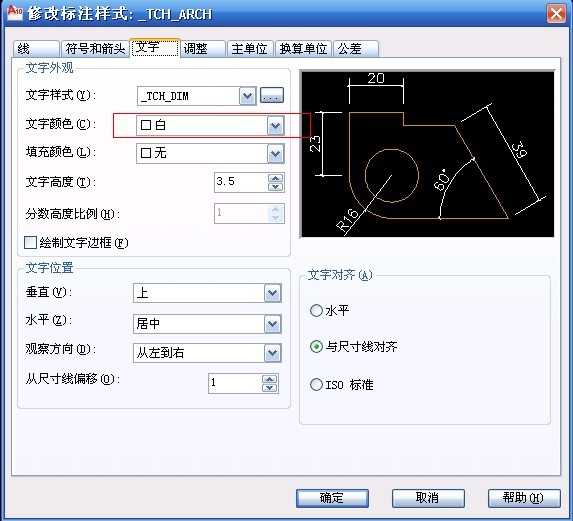Decrease 从尺寸线偏移 with the down arrow

270,388
